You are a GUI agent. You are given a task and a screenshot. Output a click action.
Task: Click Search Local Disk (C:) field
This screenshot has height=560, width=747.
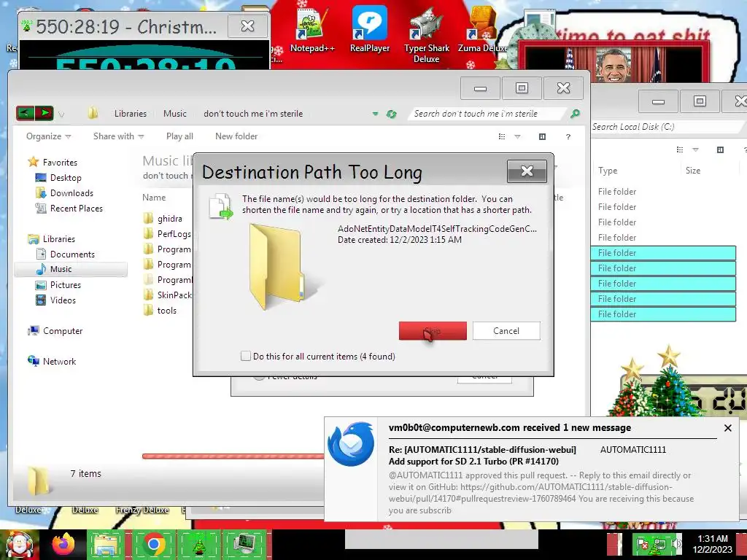click(667, 127)
